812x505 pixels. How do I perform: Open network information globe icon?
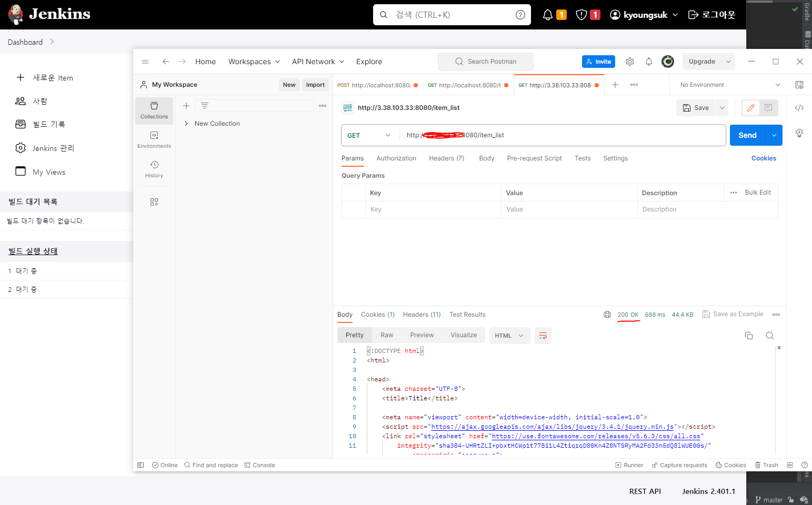(607, 315)
